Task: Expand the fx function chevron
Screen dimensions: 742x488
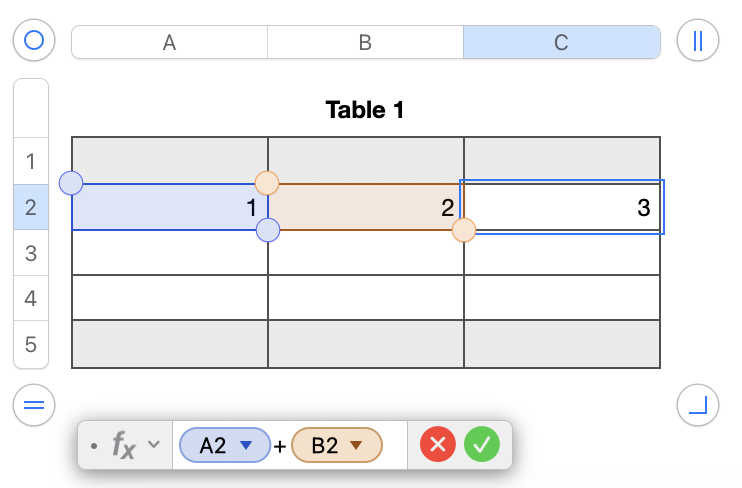Action: click(x=154, y=445)
